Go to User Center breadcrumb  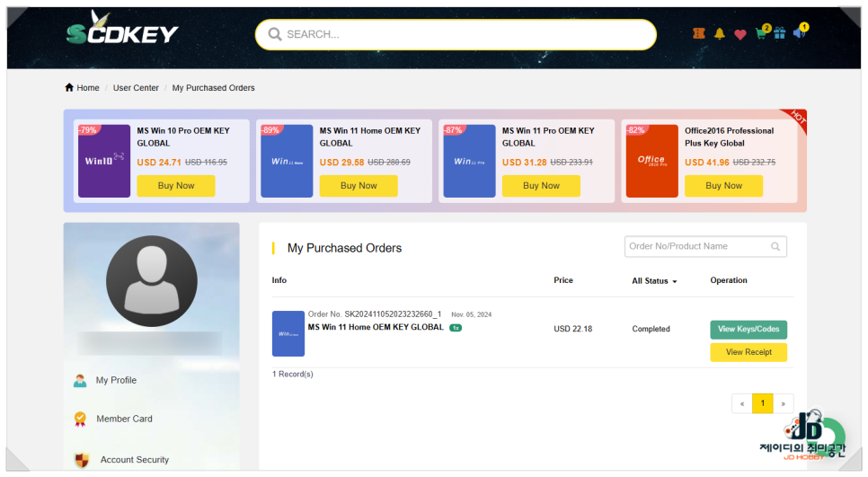(136, 87)
